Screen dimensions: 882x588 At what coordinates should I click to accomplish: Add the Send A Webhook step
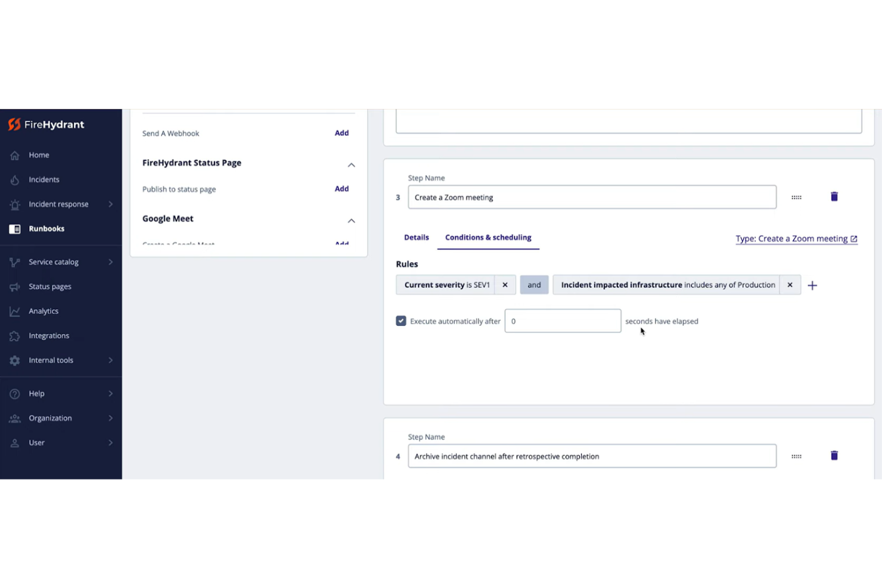341,133
